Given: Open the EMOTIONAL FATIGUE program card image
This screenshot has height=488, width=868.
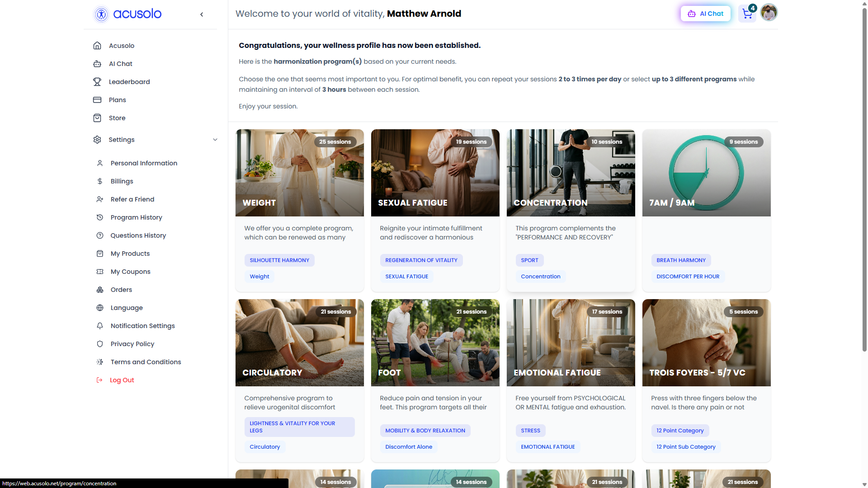Looking at the screenshot, I should tap(571, 343).
